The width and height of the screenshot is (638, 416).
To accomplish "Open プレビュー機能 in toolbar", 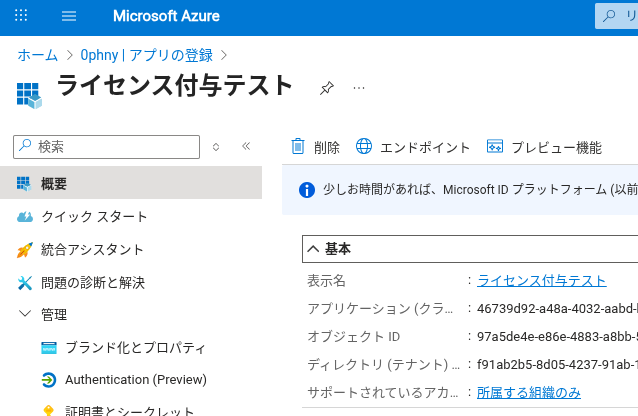I will pyautogui.click(x=544, y=147).
